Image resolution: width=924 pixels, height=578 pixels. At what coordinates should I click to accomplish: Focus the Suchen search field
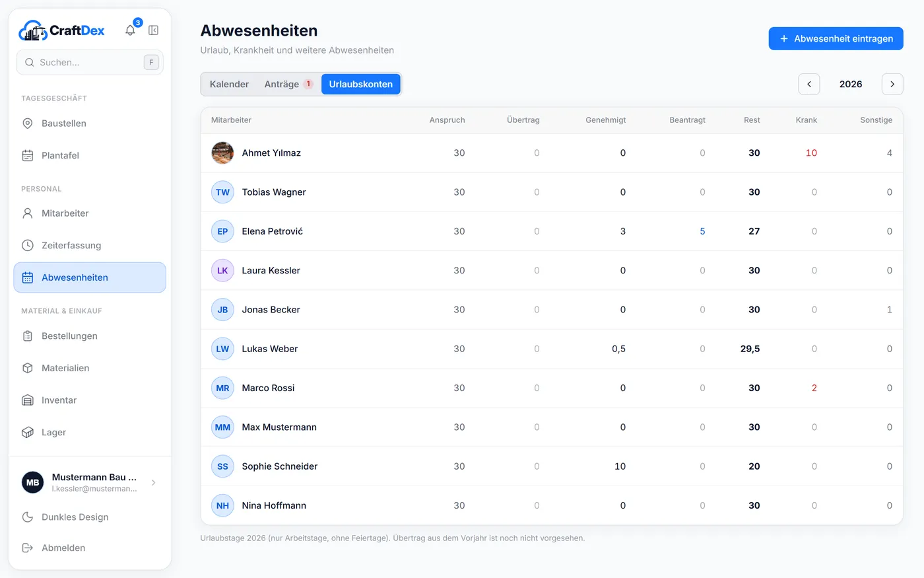coord(90,62)
